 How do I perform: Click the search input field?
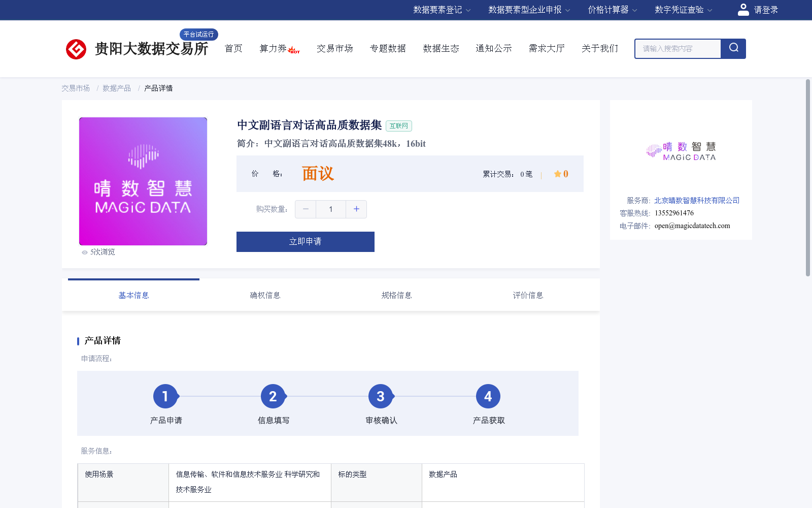click(678, 49)
